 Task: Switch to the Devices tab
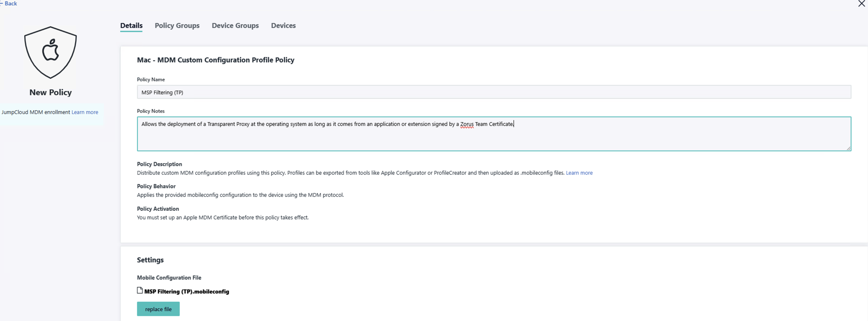click(x=283, y=25)
